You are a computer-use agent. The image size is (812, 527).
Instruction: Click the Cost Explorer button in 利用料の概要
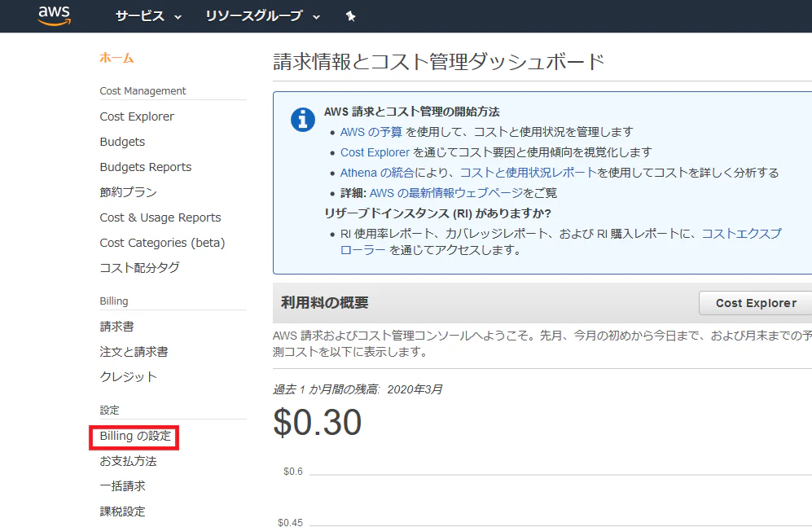point(756,303)
